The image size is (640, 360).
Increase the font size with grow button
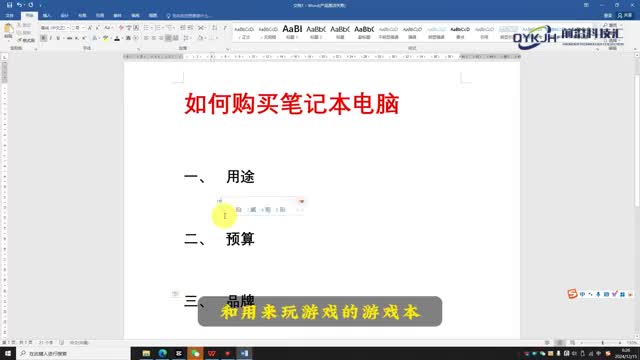(x=89, y=28)
